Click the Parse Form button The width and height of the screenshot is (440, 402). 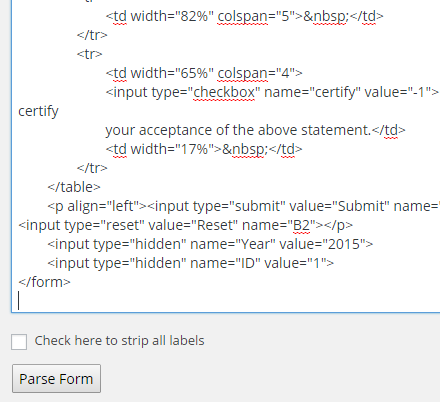(56, 379)
